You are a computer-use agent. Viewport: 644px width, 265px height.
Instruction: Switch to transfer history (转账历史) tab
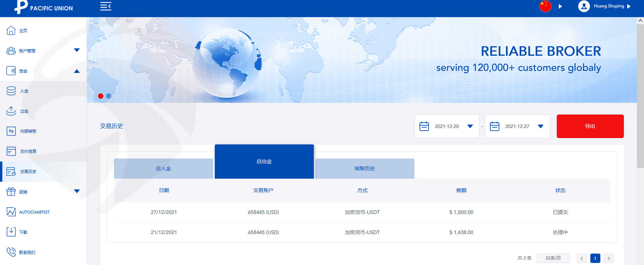pyautogui.click(x=365, y=169)
